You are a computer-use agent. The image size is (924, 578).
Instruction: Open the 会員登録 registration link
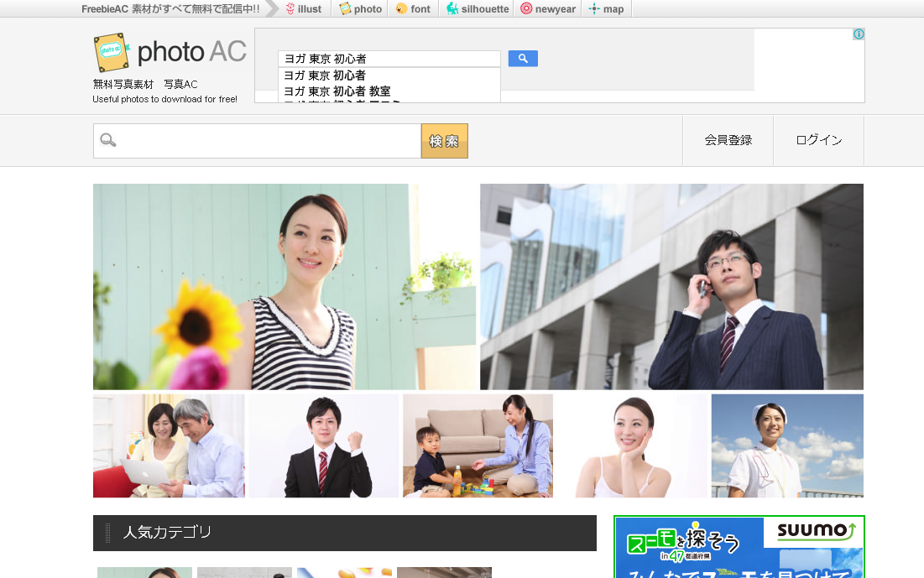728,140
